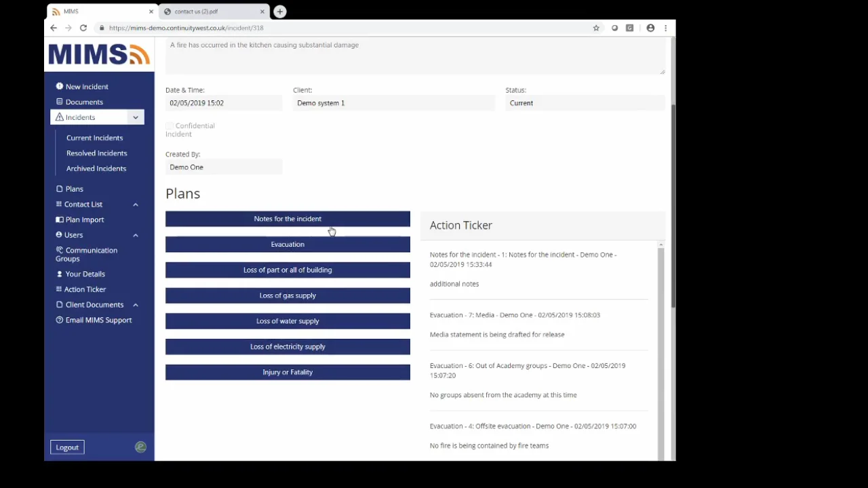Click the Client field Demo system 1
The width and height of the screenshot is (868, 488).
394,103
